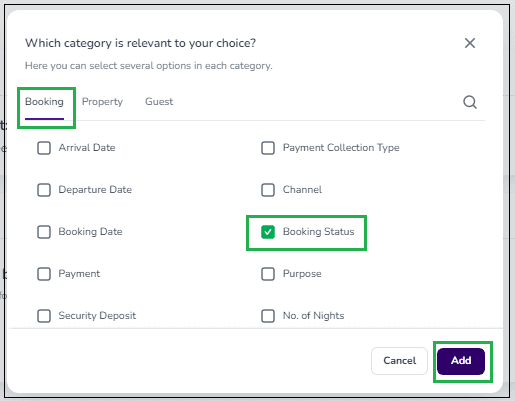Image resolution: width=515 pixels, height=401 pixels.
Task: Uncheck the Booking Status checkbox
Action: coord(268,232)
